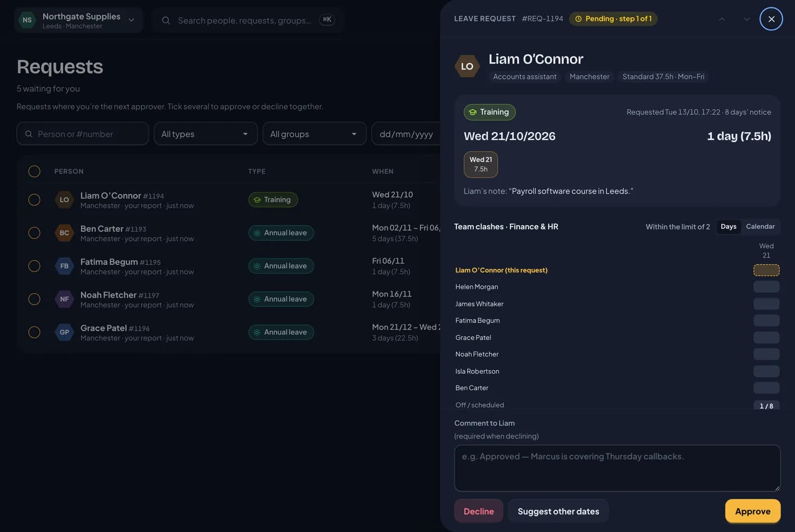Image resolution: width=795 pixels, height=532 pixels.
Task: Switch team clashes to Days view
Action: 728,227
